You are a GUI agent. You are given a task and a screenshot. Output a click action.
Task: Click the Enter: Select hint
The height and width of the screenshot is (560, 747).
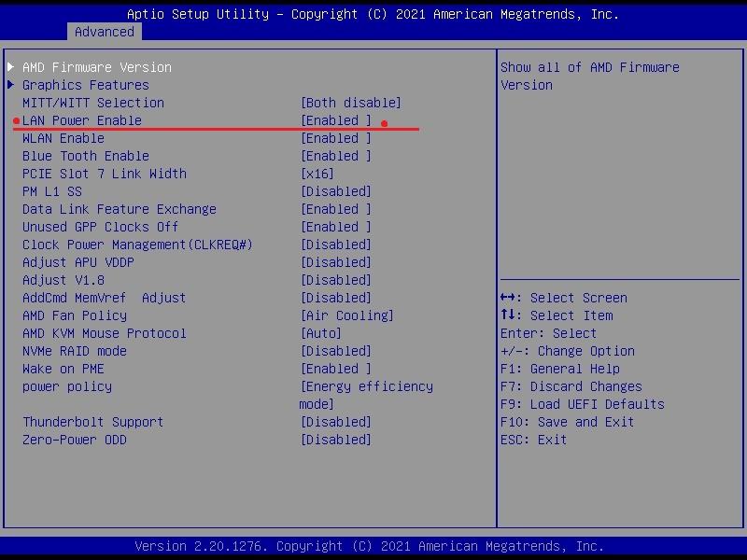pos(548,333)
